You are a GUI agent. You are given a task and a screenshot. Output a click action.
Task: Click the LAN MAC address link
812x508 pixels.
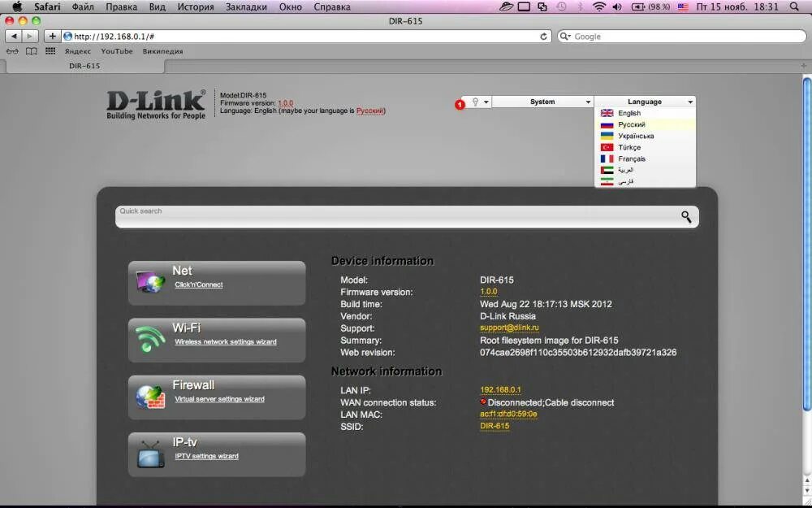pos(508,414)
